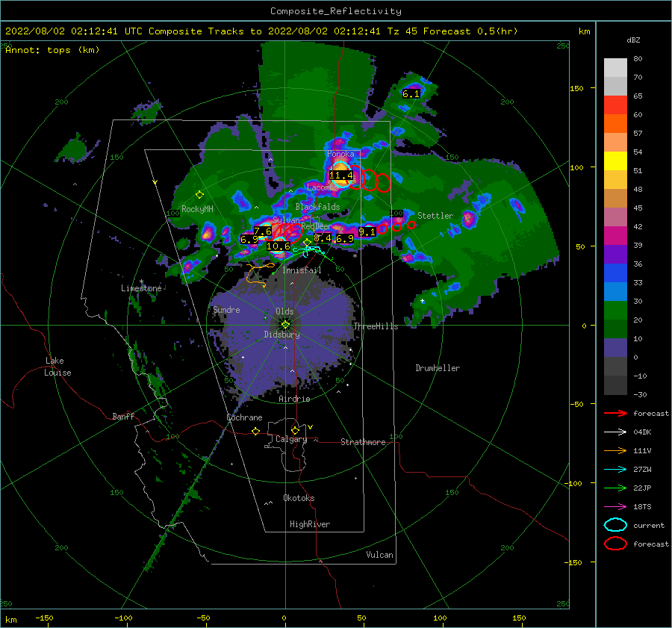Screen dimensions: 672x628
Task: Click the cyan 27ZW arrow legend icon
Action: point(615,470)
